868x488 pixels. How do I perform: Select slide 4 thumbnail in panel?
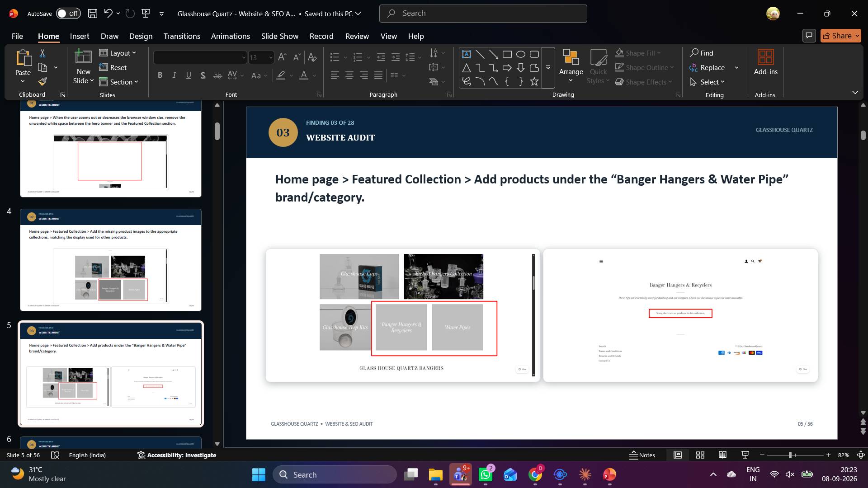click(111, 260)
